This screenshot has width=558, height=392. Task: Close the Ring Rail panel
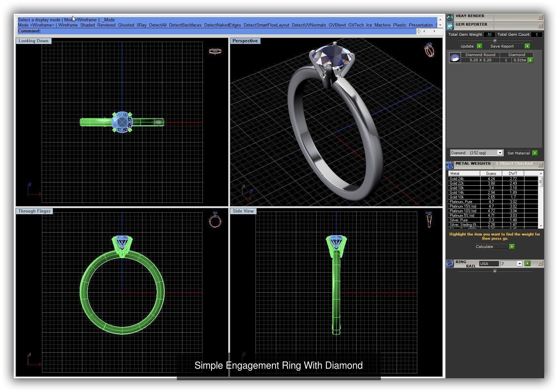pos(540,263)
